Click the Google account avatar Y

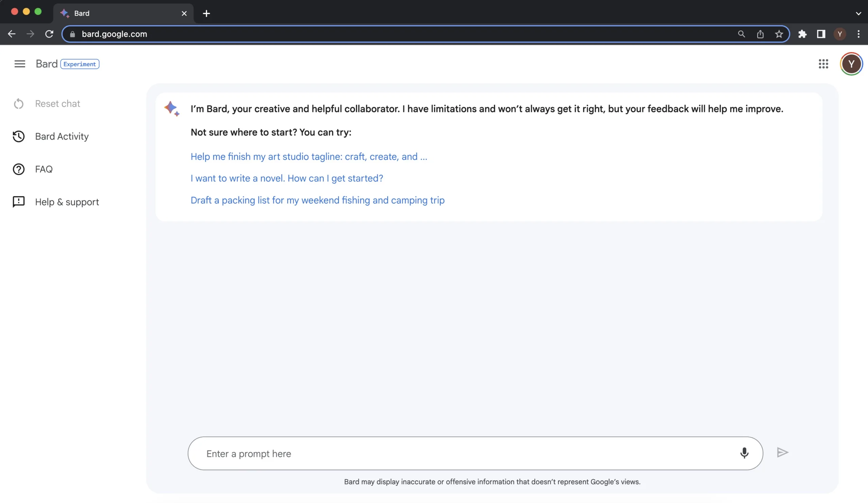[851, 64]
